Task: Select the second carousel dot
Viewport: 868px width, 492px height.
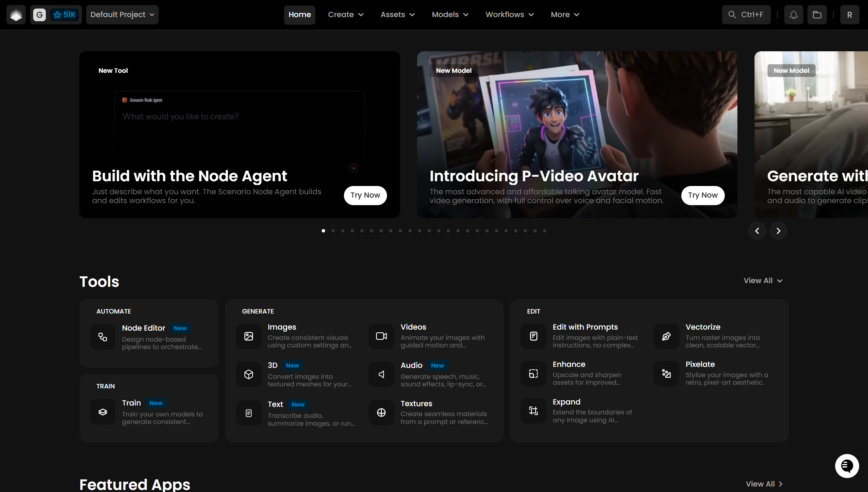Action: pos(333,231)
